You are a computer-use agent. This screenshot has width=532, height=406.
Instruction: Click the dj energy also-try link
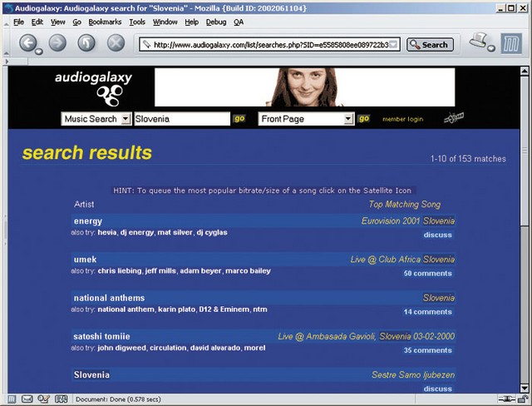tap(137, 232)
